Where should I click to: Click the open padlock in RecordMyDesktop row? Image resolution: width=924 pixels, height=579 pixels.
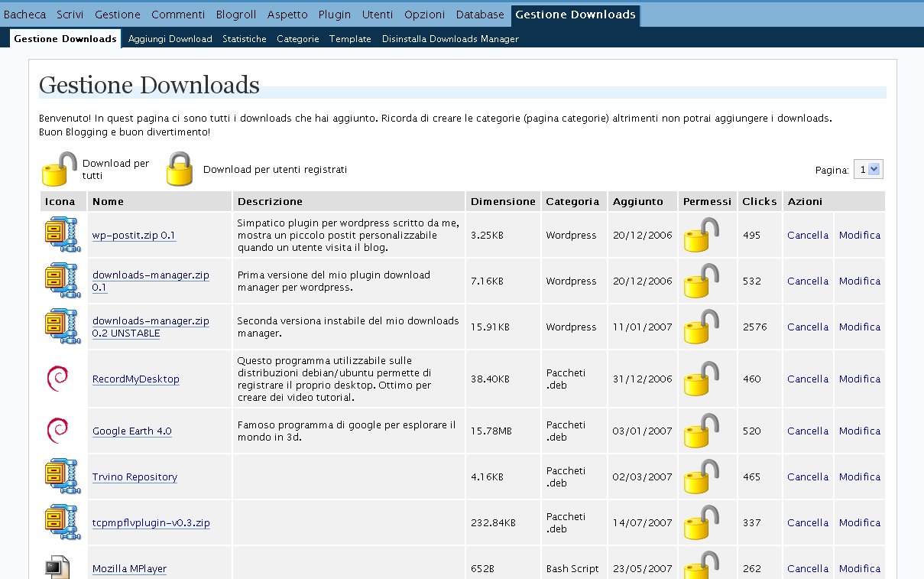[x=702, y=379]
